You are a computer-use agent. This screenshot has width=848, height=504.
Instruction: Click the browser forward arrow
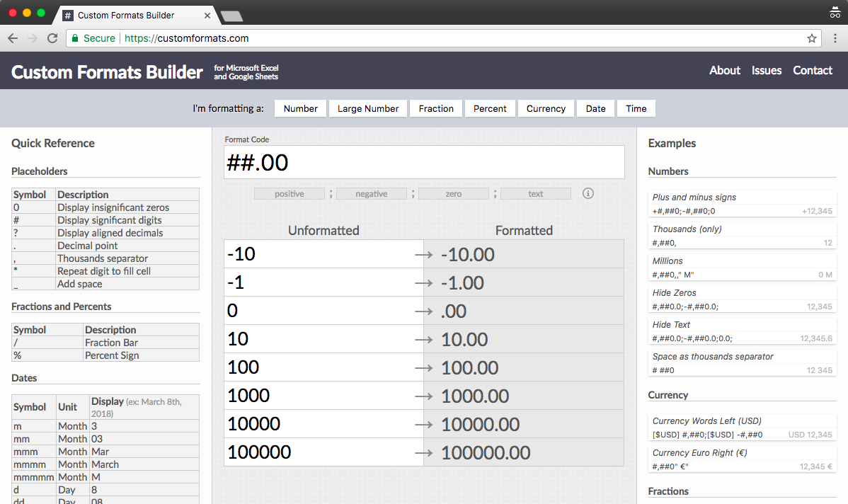[x=32, y=38]
